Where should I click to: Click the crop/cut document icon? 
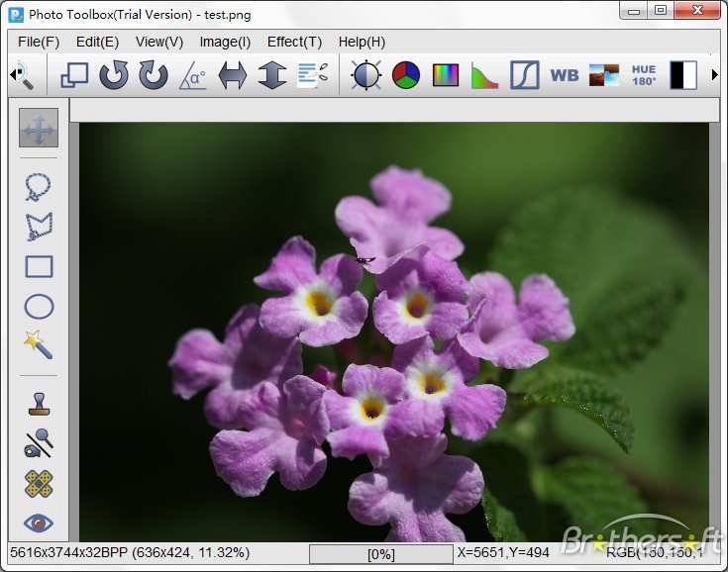(312, 75)
